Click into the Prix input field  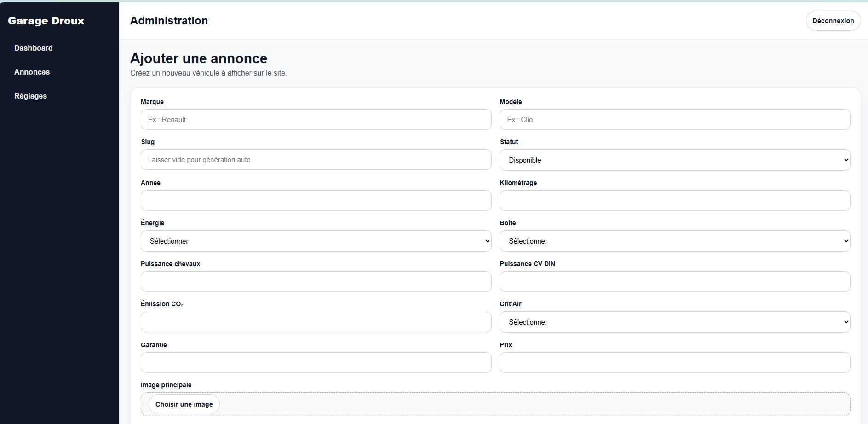[x=674, y=363]
